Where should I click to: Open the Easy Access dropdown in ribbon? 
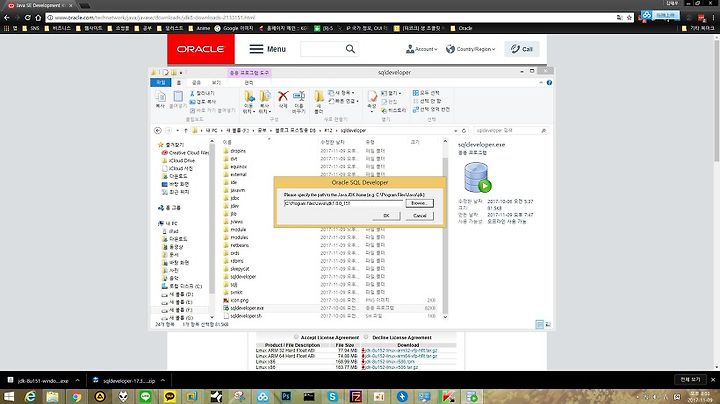click(343, 101)
